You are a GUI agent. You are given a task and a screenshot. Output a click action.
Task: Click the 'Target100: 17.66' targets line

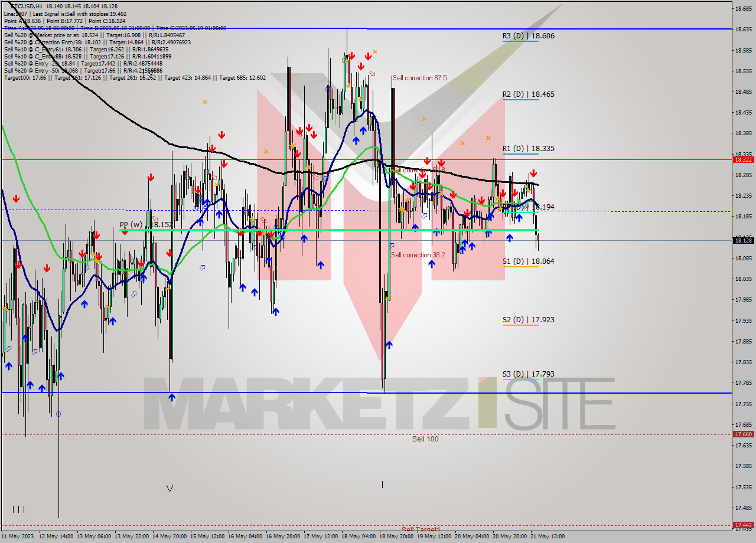tap(135, 78)
